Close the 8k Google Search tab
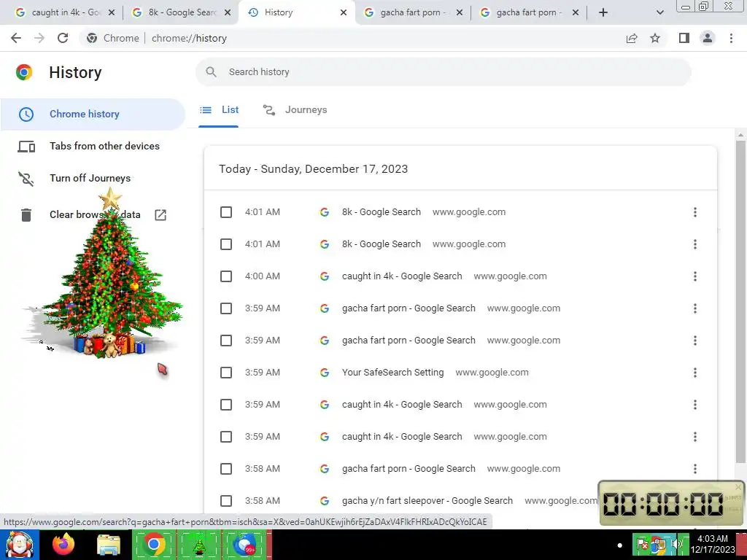This screenshot has width=747, height=560. click(228, 13)
